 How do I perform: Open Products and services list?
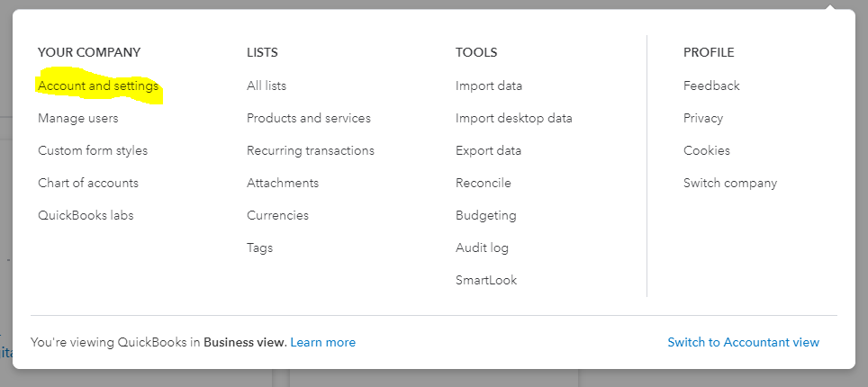(309, 119)
